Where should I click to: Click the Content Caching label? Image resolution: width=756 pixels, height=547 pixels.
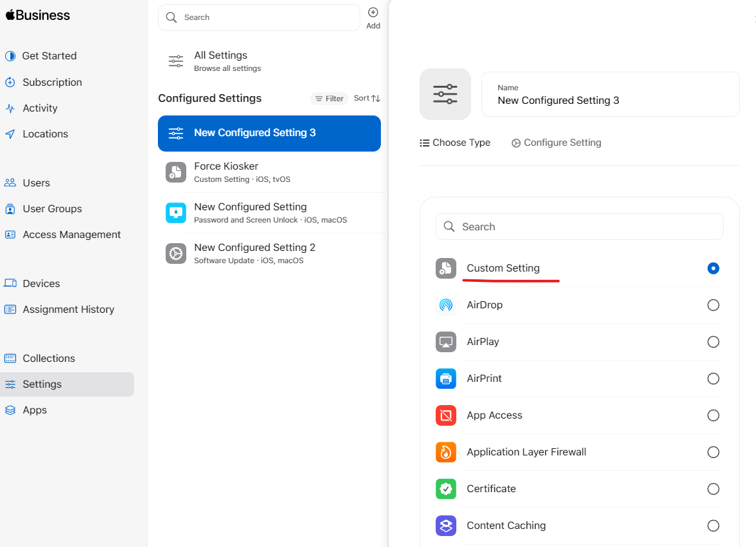(x=506, y=525)
